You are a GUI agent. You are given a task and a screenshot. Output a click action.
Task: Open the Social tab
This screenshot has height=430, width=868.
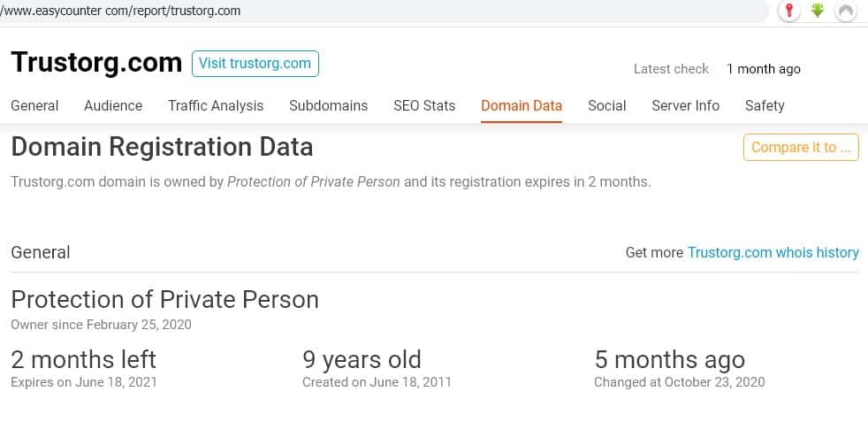[606, 105]
